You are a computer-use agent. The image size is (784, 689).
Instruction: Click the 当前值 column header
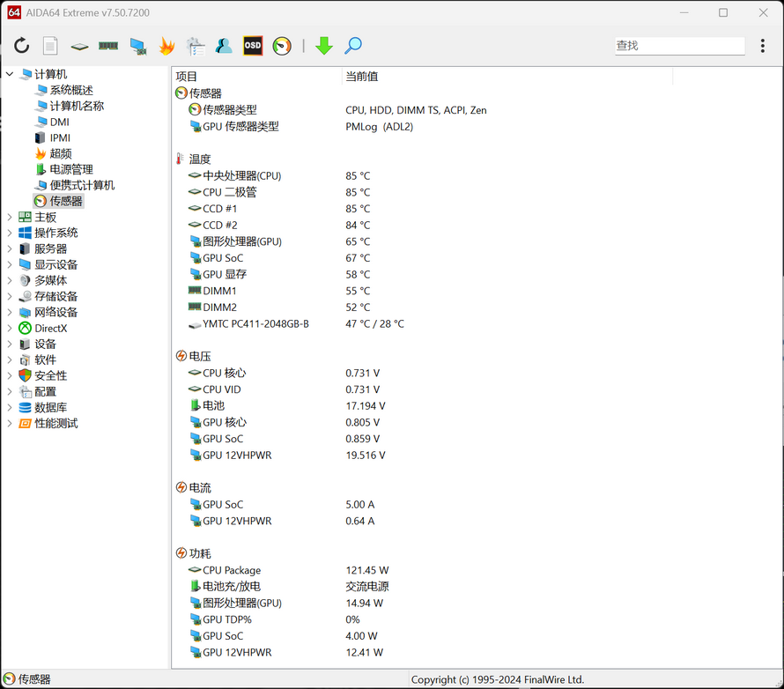[361, 77]
